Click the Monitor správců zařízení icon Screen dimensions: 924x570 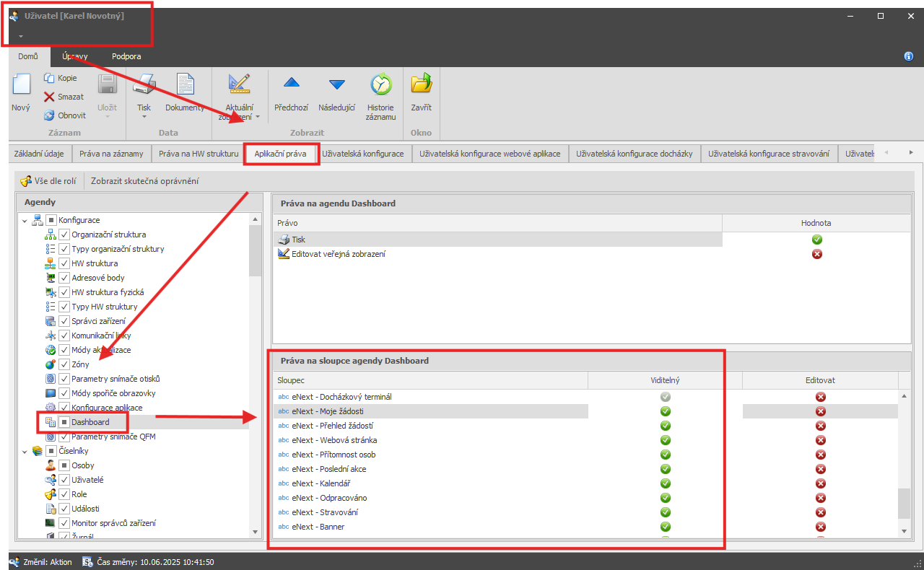(x=51, y=523)
